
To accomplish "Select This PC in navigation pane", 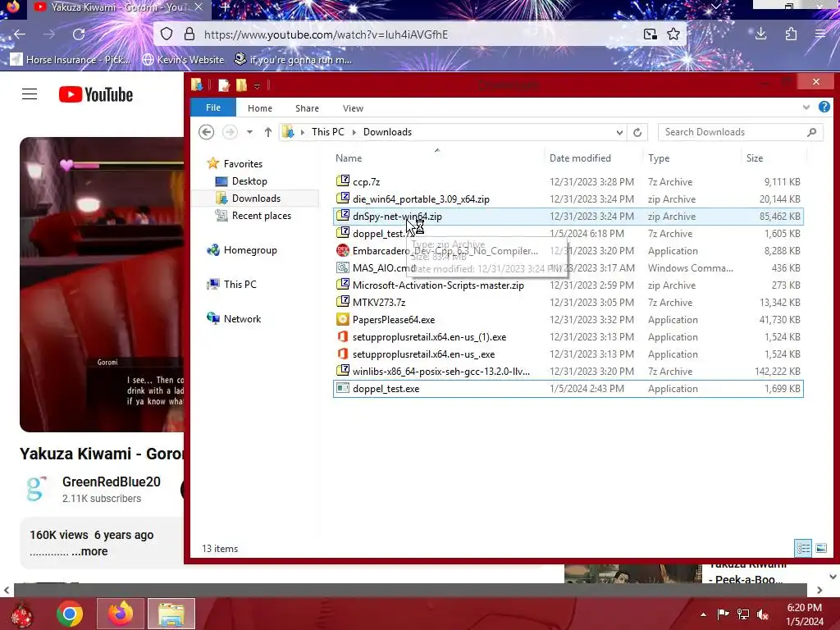I will [x=240, y=284].
